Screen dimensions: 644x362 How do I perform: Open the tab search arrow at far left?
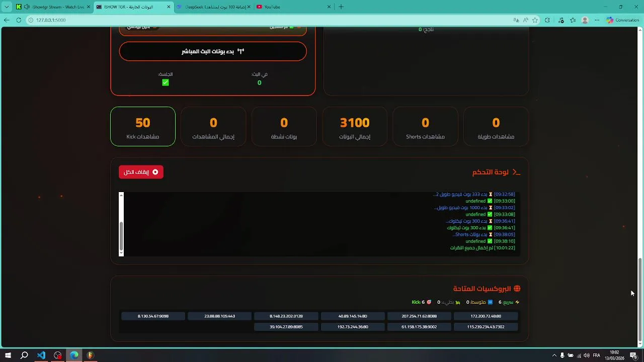pyautogui.click(x=7, y=7)
